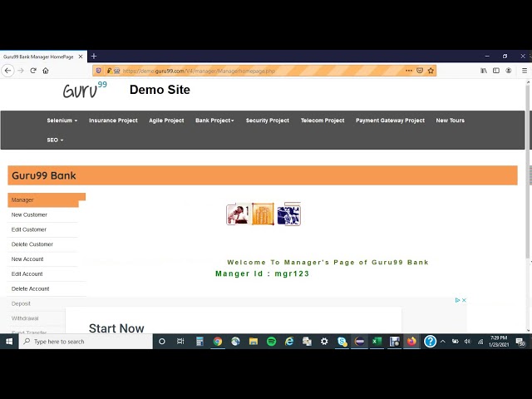Open Spotify from the taskbar
532x399 pixels.
click(271, 342)
